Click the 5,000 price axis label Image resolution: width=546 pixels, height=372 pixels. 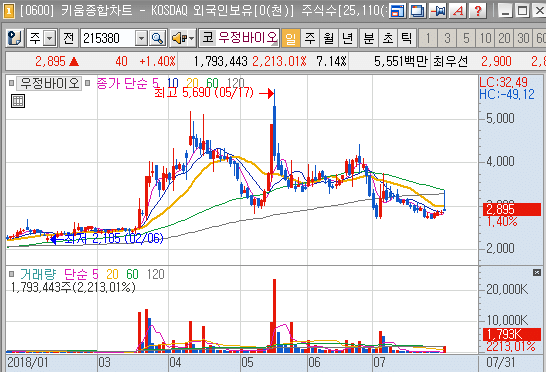pyautogui.click(x=500, y=118)
